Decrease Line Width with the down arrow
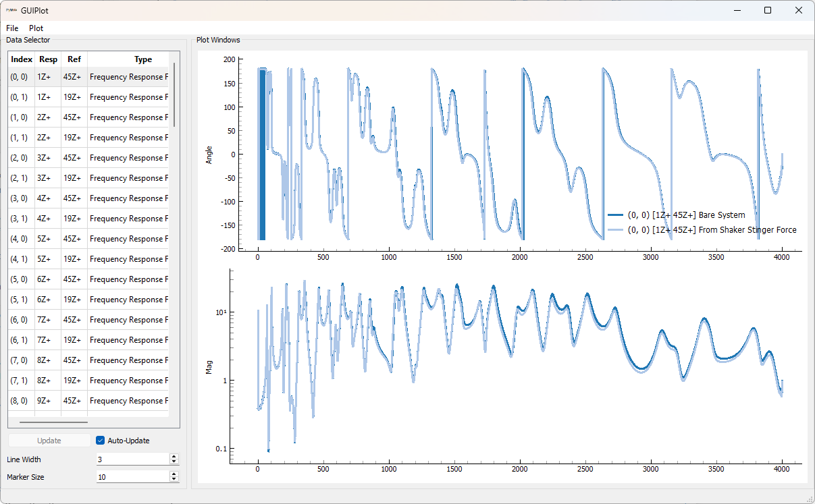Viewport: 815px width, 504px height. point(174,462)
